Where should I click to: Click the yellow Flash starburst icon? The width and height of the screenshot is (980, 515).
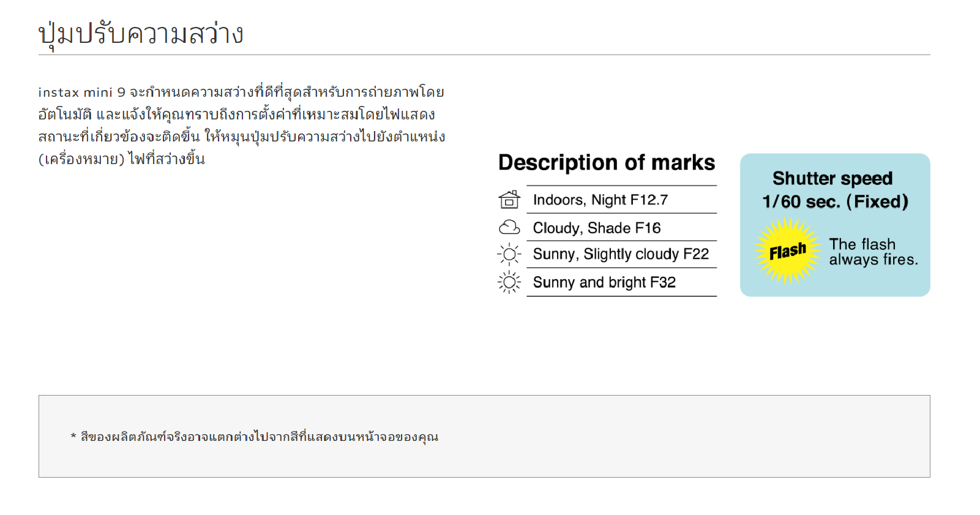tap(788, 251)
